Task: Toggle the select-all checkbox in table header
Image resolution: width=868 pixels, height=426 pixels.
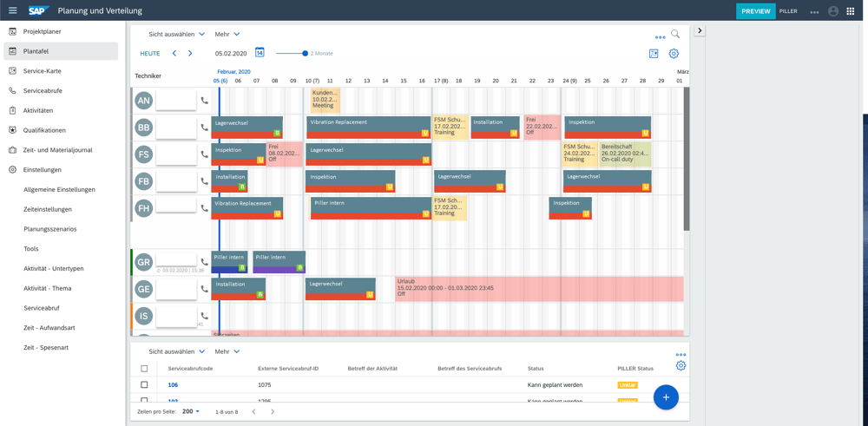Action: tap(144, 369)
